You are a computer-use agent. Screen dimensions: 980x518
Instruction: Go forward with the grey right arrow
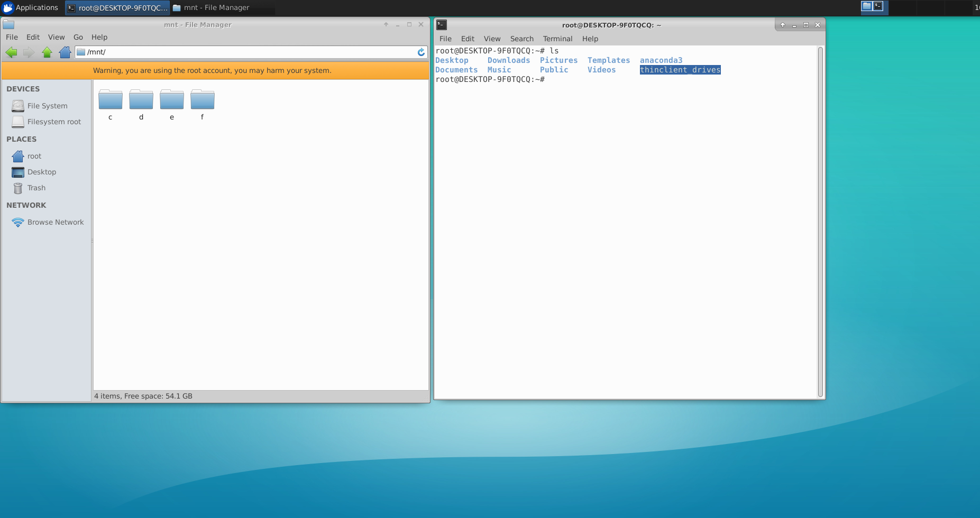29,52
